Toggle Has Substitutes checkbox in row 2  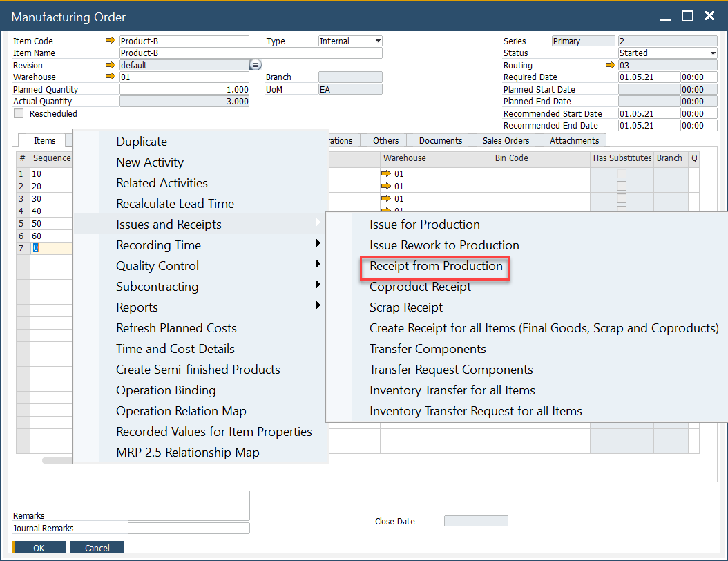click(x=622, y=186)
